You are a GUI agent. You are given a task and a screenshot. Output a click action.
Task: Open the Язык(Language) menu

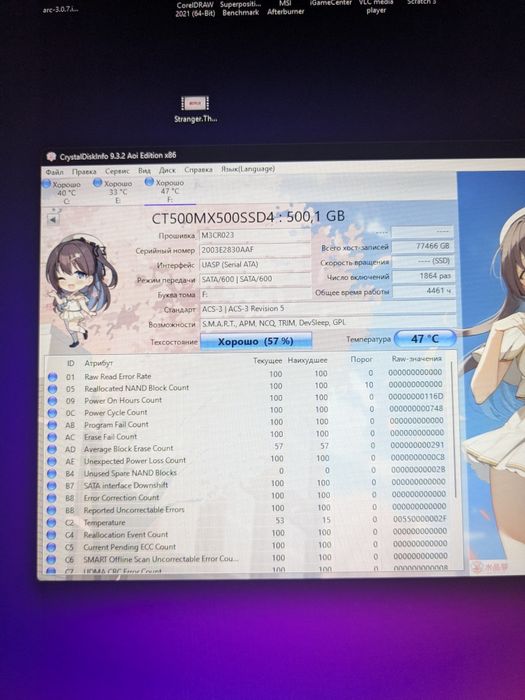tap(248, 169)
